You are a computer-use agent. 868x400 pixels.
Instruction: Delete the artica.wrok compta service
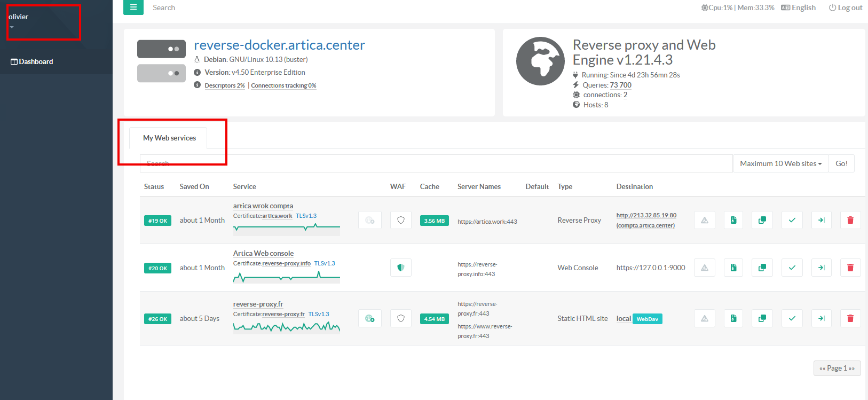coord(850,220)
